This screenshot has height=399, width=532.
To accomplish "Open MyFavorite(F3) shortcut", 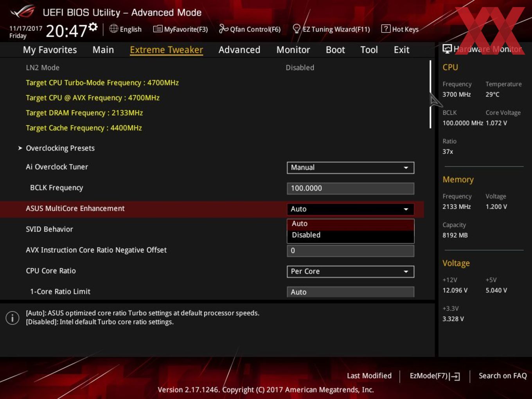I will 180,29.
